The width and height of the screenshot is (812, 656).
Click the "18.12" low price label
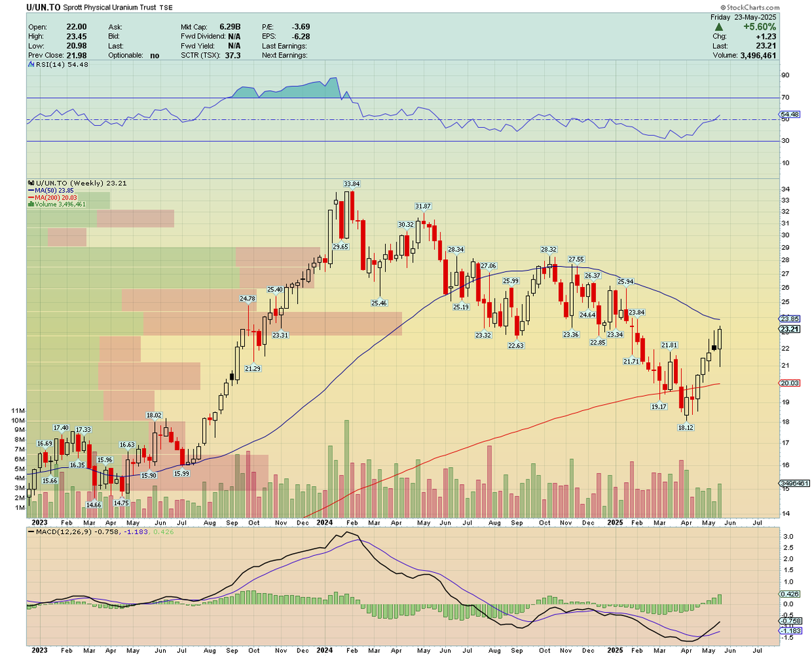pos(686,427)
